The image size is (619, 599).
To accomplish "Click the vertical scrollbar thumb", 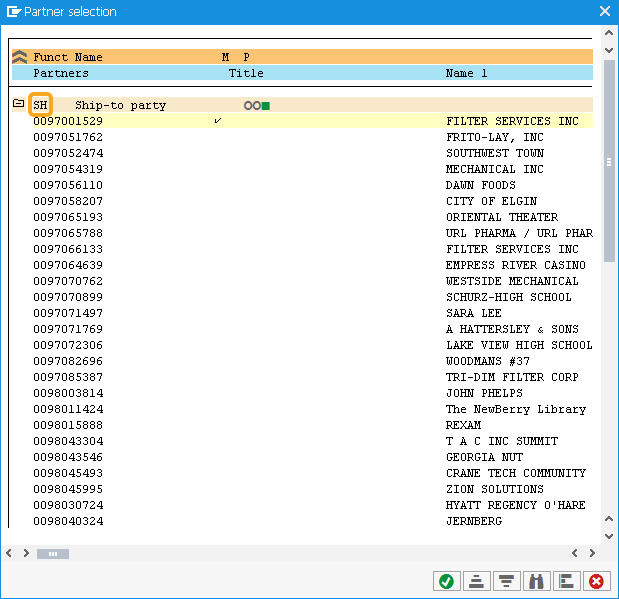I will click(609, 161).
